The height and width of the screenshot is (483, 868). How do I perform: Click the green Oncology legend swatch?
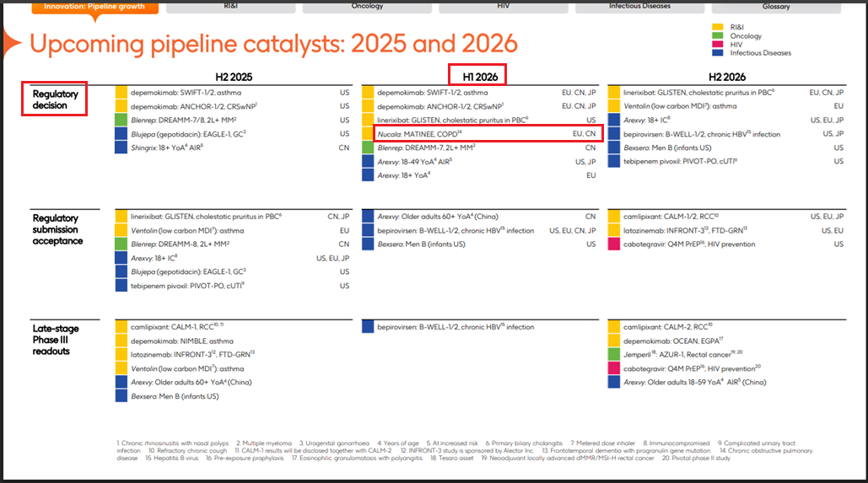pos(717,35)
